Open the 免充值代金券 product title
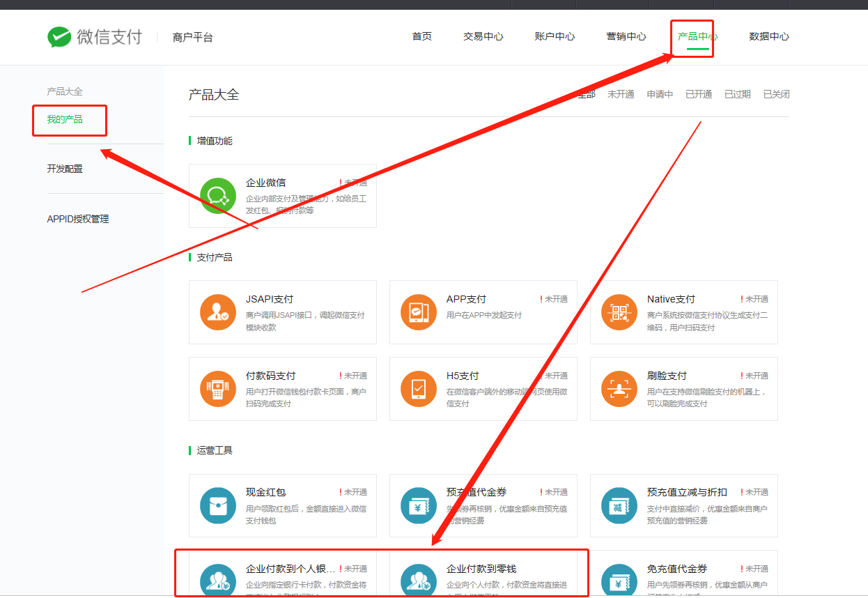Image resolution: width=868 pixels, height=598 pixels. [677, 569]
